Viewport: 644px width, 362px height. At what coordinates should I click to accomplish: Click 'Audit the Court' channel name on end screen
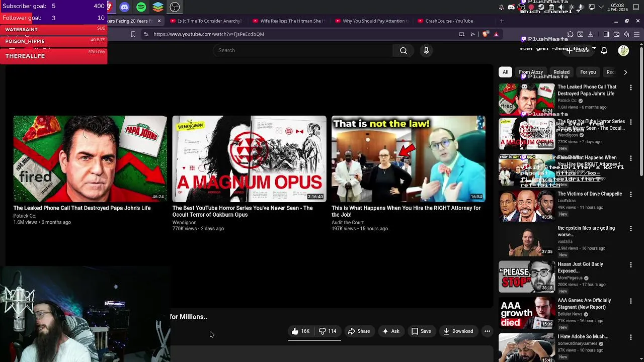tap(347, 222)
